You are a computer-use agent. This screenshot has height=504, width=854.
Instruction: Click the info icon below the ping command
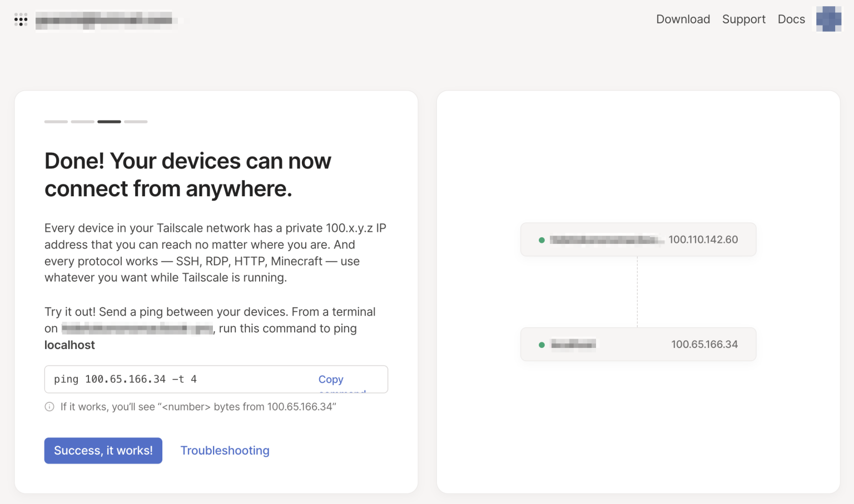(x=49, y=406)
